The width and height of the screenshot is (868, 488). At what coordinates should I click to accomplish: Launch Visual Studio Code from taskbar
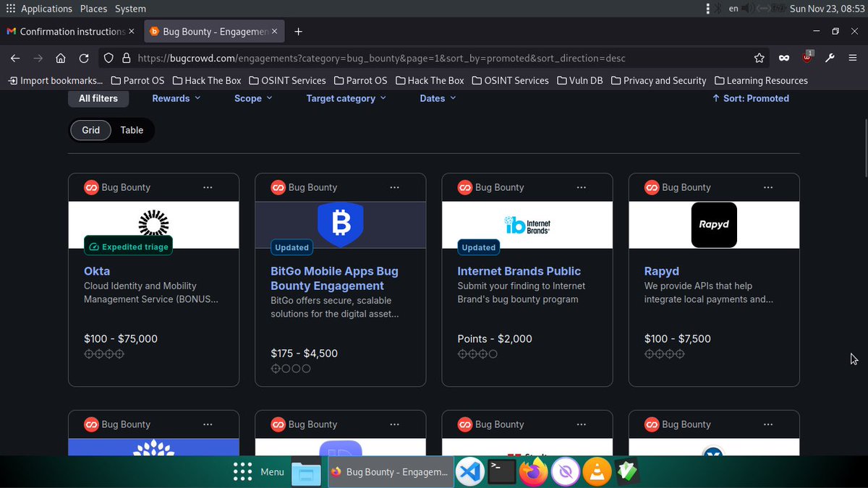point(471,472)
